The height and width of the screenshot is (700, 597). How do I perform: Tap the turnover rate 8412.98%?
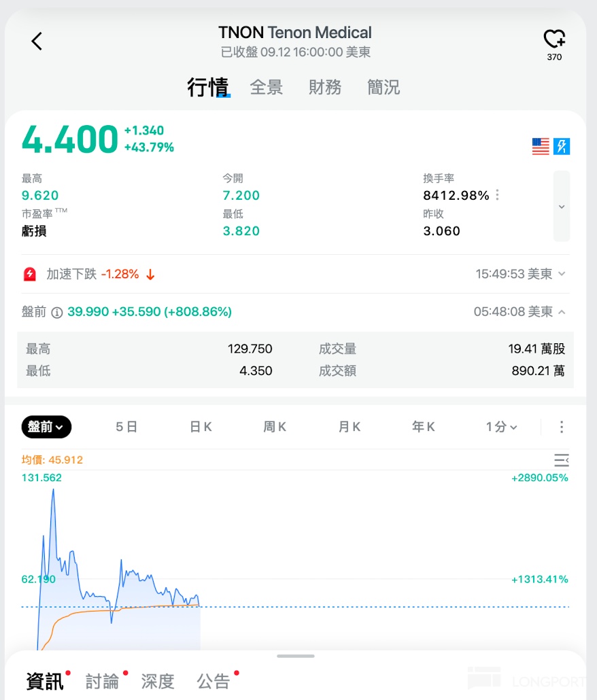(x=456, y=196)
